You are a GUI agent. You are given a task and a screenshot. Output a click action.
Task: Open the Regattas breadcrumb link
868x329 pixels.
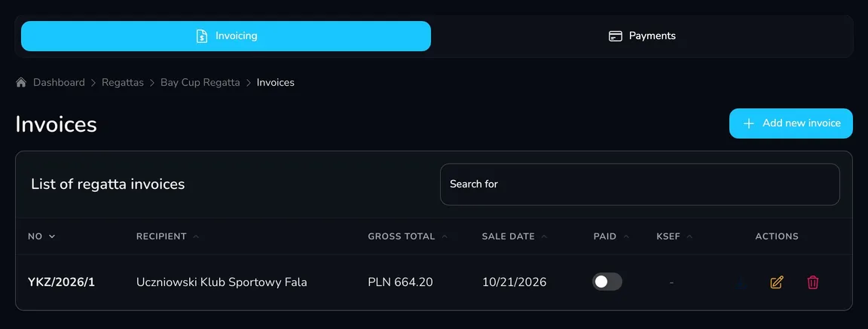[122, 82]
